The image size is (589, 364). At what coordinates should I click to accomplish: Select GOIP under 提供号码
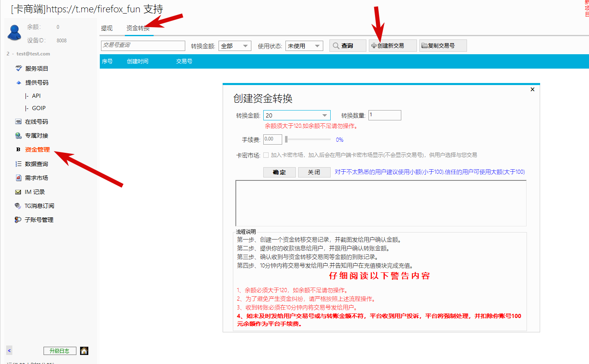click(x=39, y=108)
